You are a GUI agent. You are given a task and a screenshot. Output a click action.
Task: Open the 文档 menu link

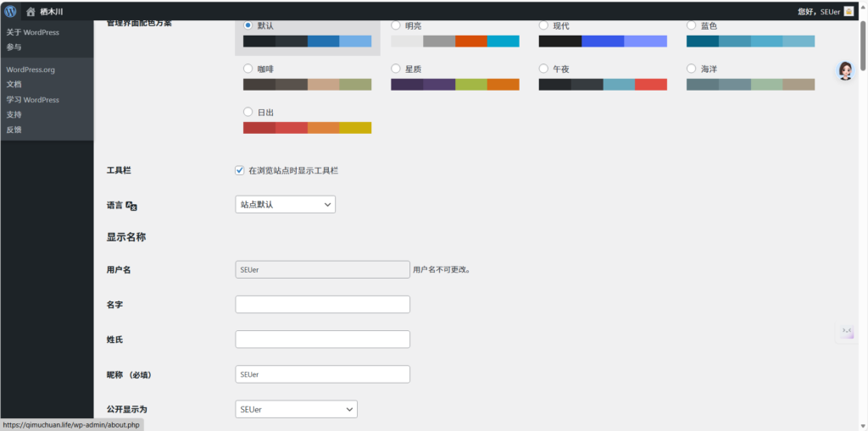(14, 85)
